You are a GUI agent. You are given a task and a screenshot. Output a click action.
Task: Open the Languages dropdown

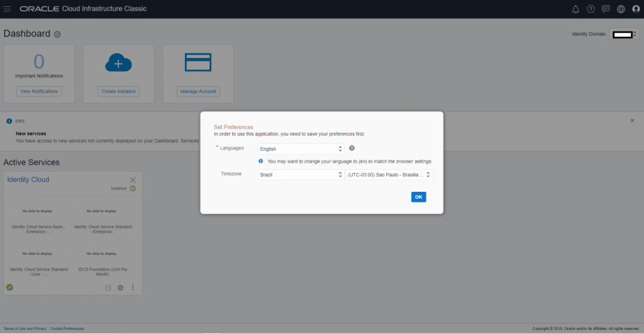pos(301,149)
